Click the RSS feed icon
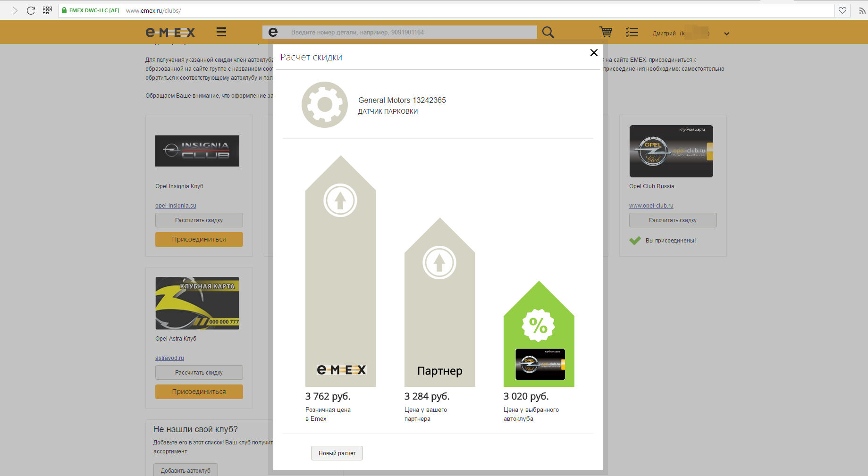The image size is (868, 476). pyautogui.click(x=862, y=10)
